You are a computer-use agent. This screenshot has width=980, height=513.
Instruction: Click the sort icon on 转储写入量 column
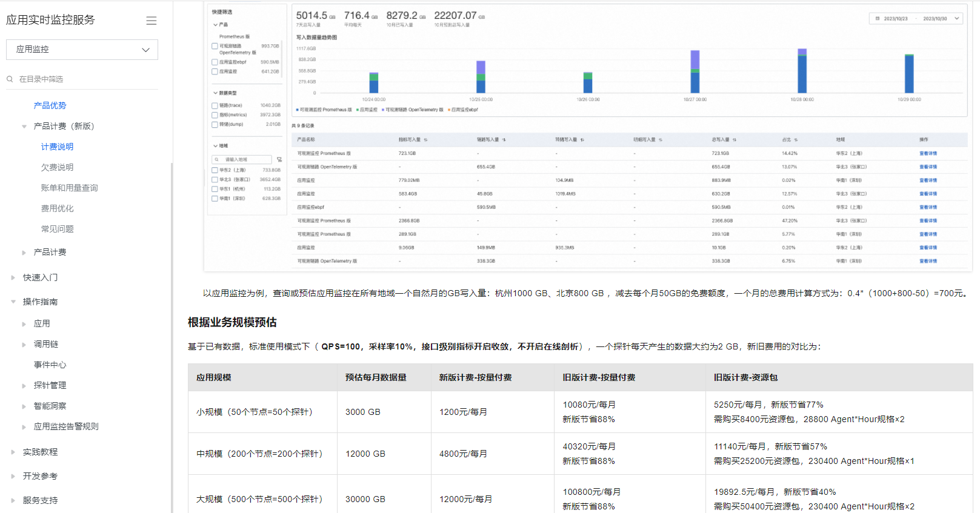pyautogui.click(x=582, y=140)
